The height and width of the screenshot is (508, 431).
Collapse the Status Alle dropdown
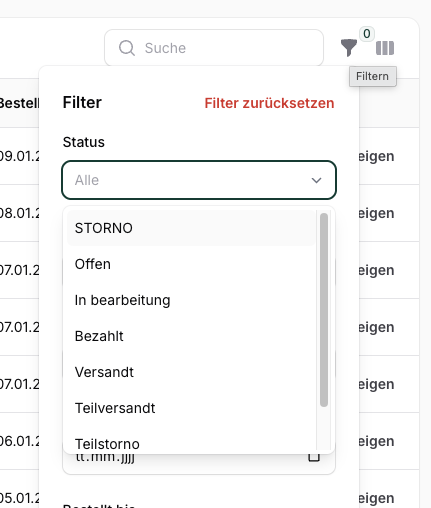tap(199, 180)
